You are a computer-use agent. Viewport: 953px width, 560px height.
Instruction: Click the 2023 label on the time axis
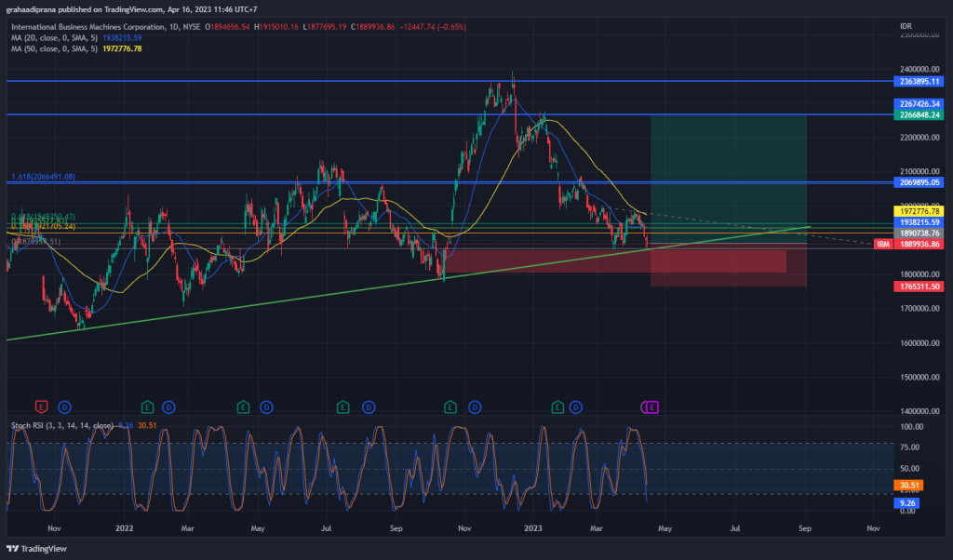click(533, 527)
